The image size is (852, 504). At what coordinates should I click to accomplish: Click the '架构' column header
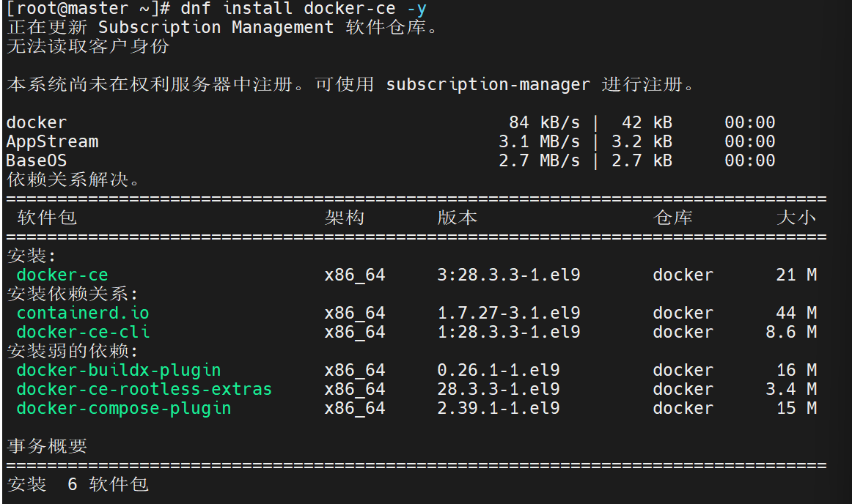pyautogui.click(x=345, y=218)
